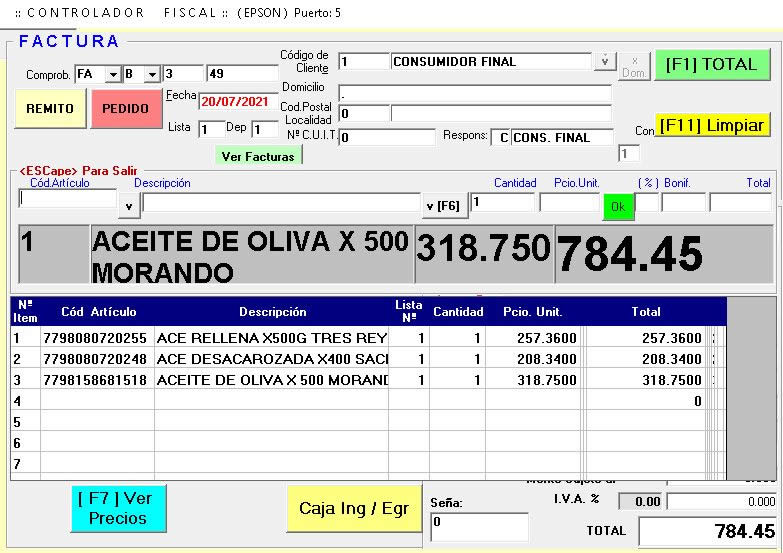Image resolution: width=783 pixels, height=553 pixels.
Task: Open the client lookup dropdown beside CONSUMIDOR FINAL
Action: pyautogui.click(x=605, y=62)
